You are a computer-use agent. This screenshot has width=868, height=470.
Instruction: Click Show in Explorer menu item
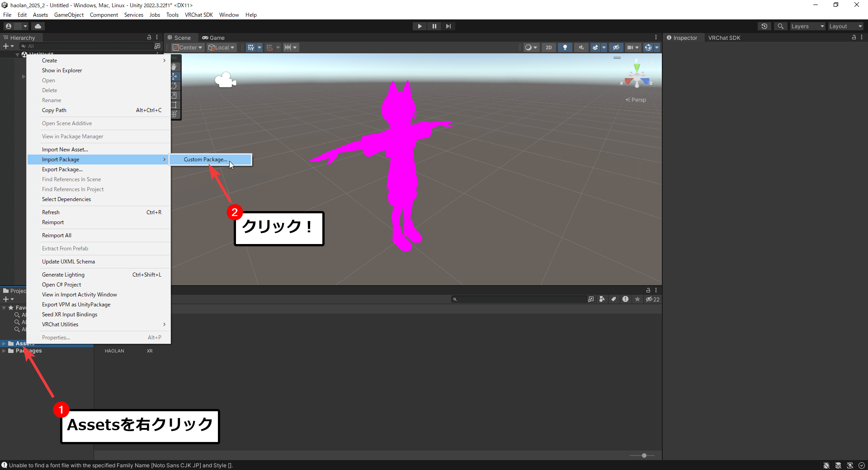[x=99, y=70]
